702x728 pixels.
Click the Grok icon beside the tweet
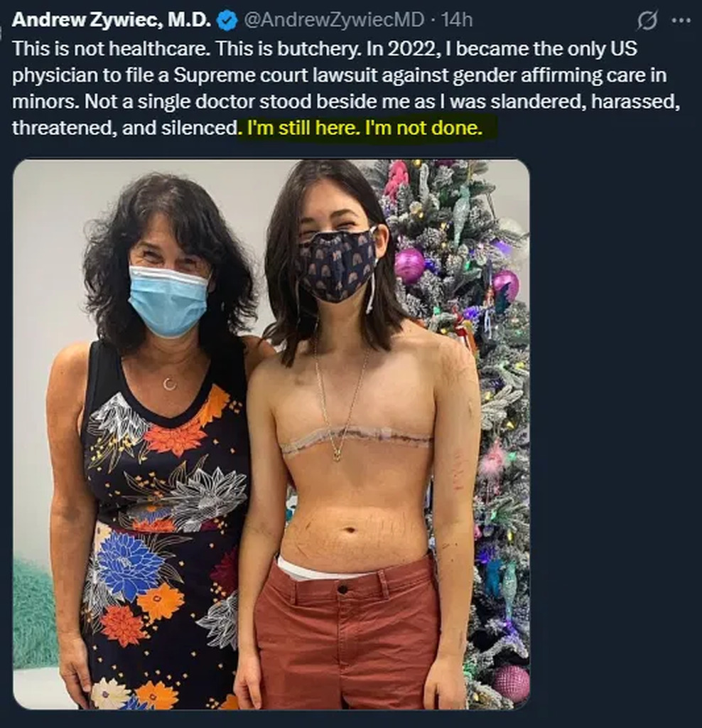point(647,21)
